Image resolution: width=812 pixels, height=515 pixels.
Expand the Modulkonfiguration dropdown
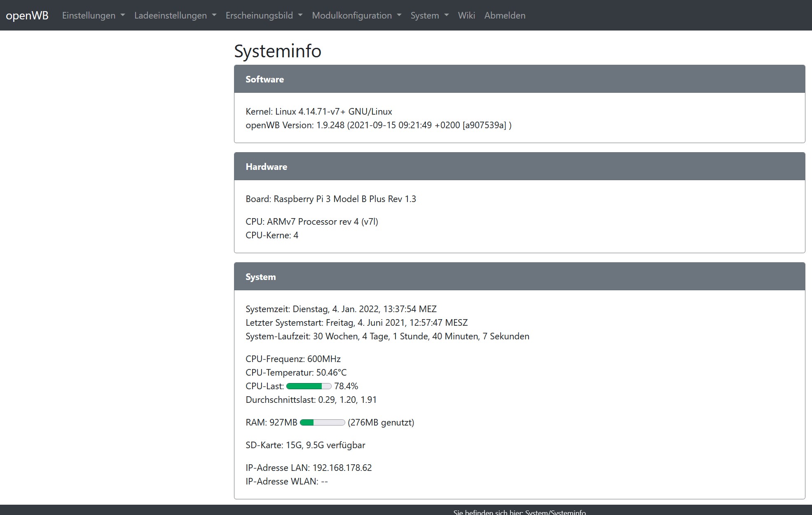coord(356,15)
